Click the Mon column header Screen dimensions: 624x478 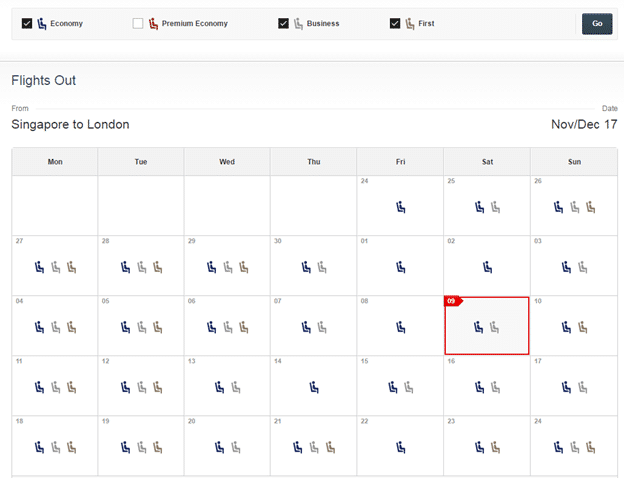(55, 162)
